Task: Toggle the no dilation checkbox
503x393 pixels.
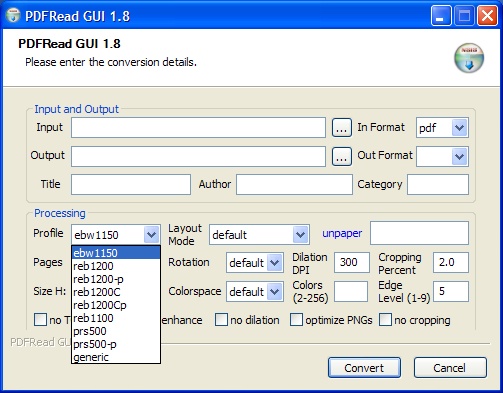Action: 221,319
